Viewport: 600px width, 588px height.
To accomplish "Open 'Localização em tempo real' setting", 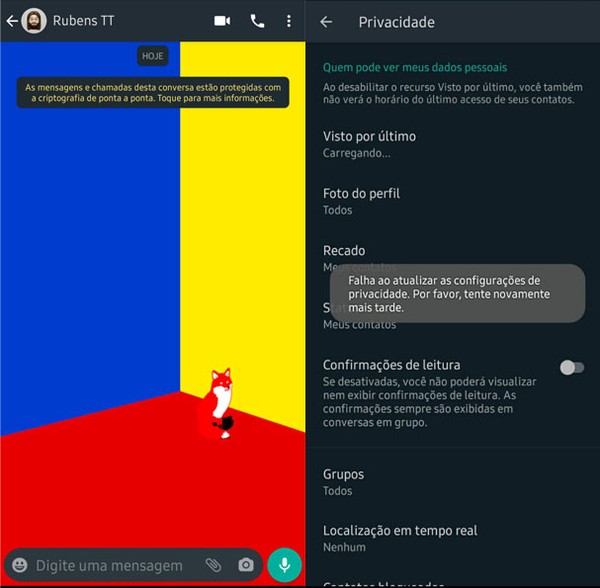I will point(453,539).
